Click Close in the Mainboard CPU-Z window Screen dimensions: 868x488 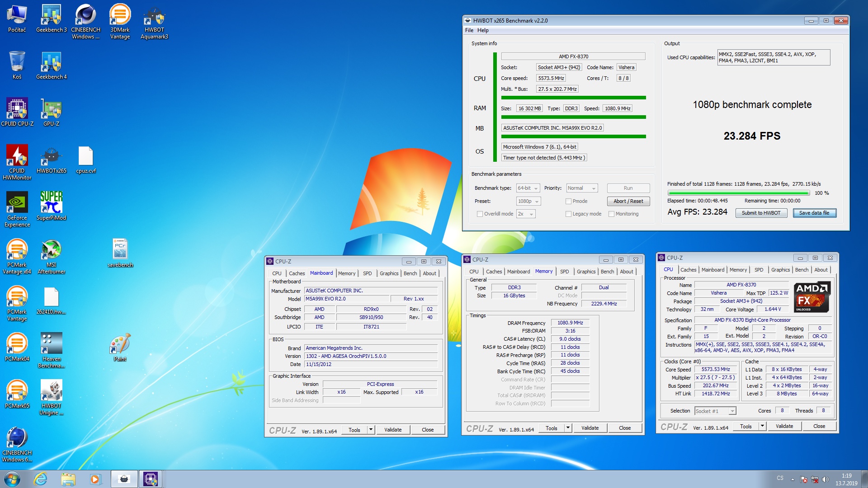click(x=428, y=430)
